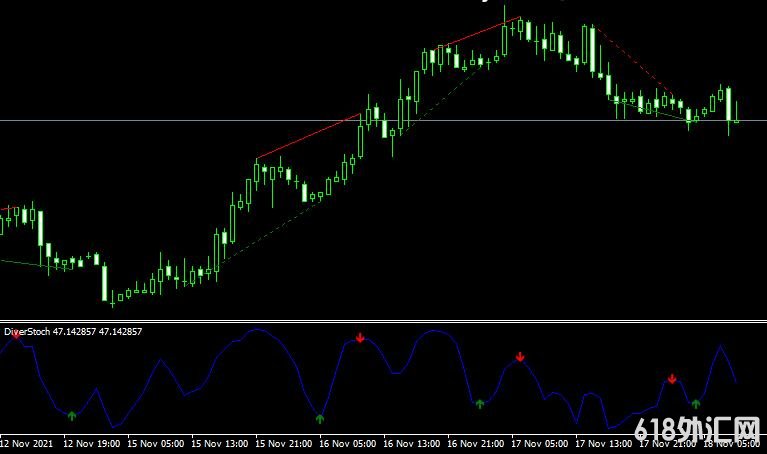
Task: Click the red down arrow under DiverStoch label
Action: point(16,335)
